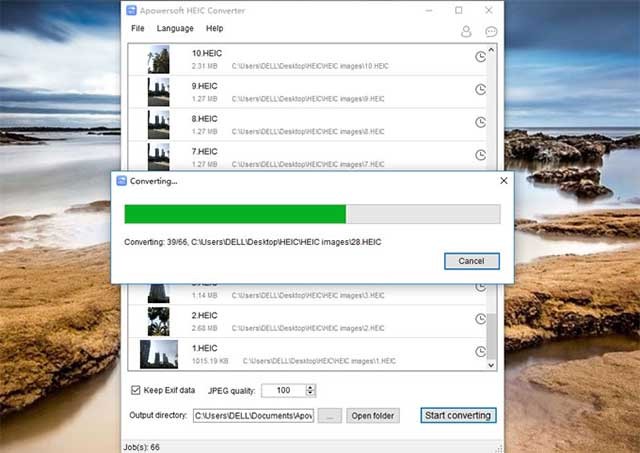
Task: Click the user account icon
Action: click(466, 31)
